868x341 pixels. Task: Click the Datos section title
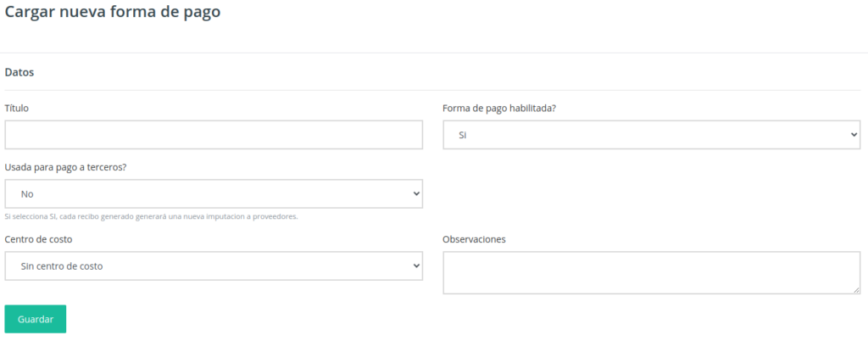click(x=19, y=72)
